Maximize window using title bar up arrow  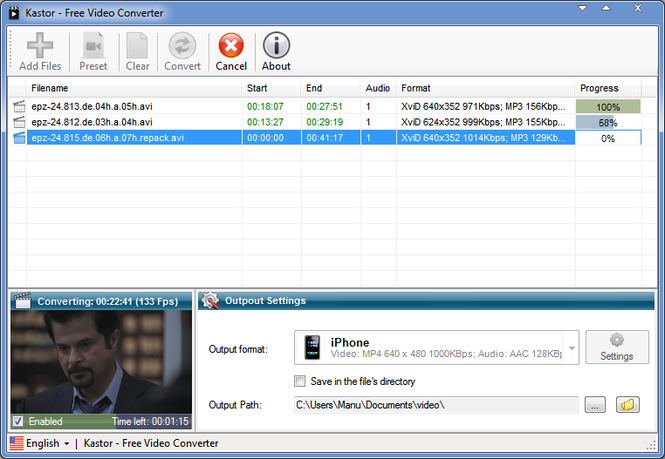tap(606, 8)
